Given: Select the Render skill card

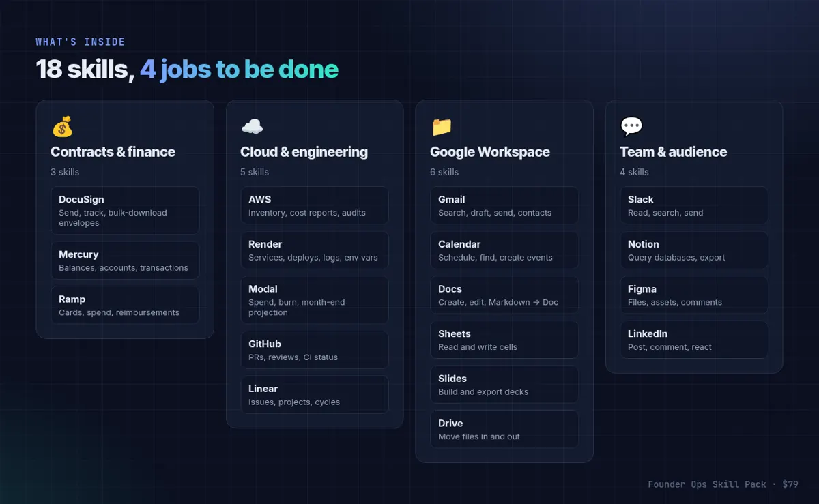Looking at the screenshot, I should click(315, 250).
